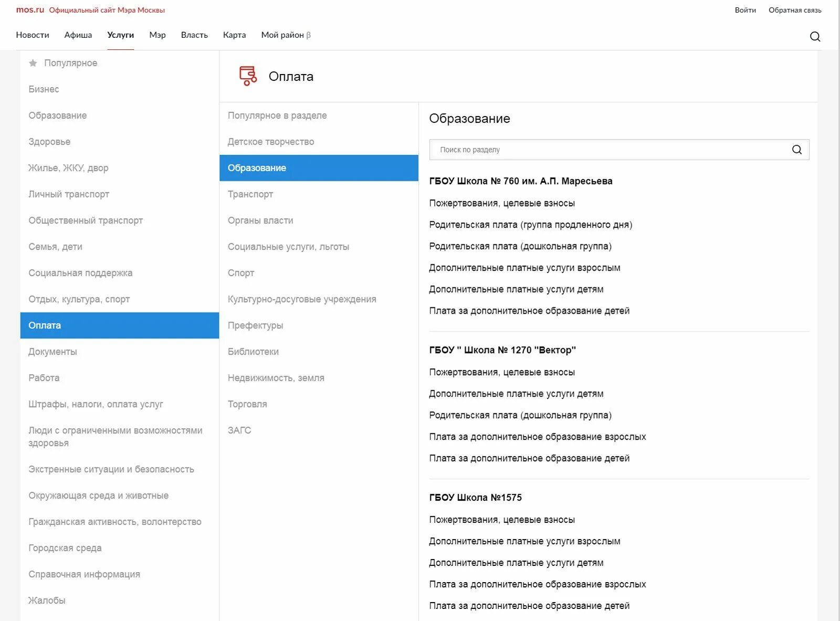Select Справочная информация category
This screenshot has height=621, width=840.
click(x=120, y=574)
